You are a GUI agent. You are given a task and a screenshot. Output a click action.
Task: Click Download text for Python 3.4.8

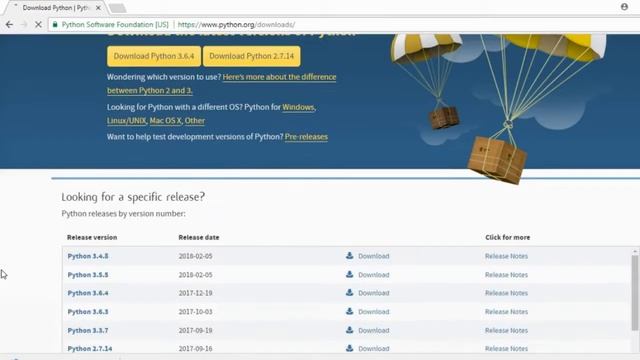point(373,256)
